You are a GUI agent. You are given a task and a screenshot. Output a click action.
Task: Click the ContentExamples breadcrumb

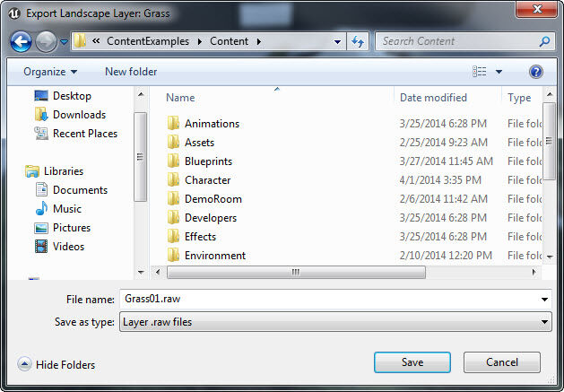(147, 41)
